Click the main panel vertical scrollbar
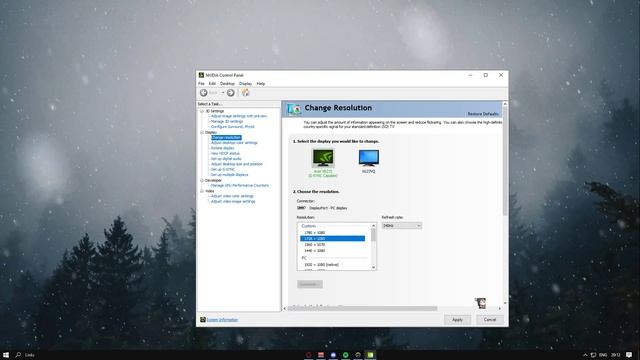 tap(505, 161)
